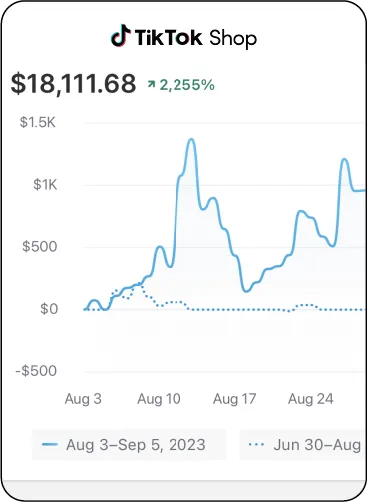Click the dotted line legend marker icon

pos(257,445)
